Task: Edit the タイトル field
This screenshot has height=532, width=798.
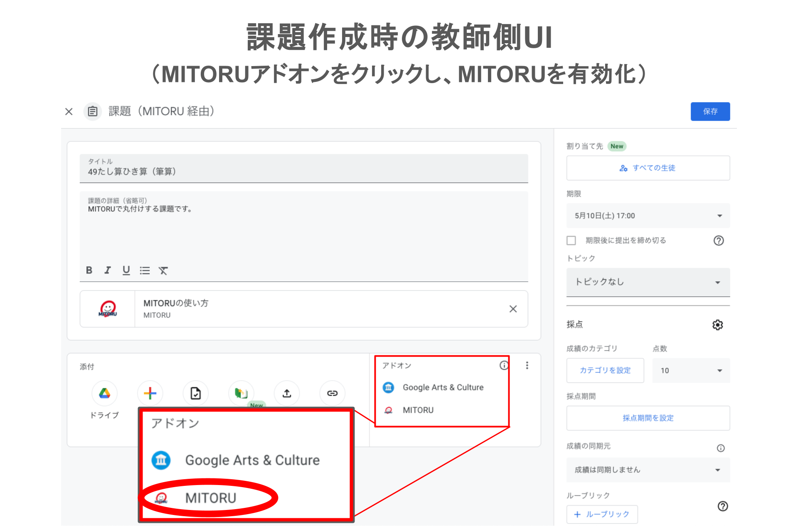Action: (x=304, y=168)
